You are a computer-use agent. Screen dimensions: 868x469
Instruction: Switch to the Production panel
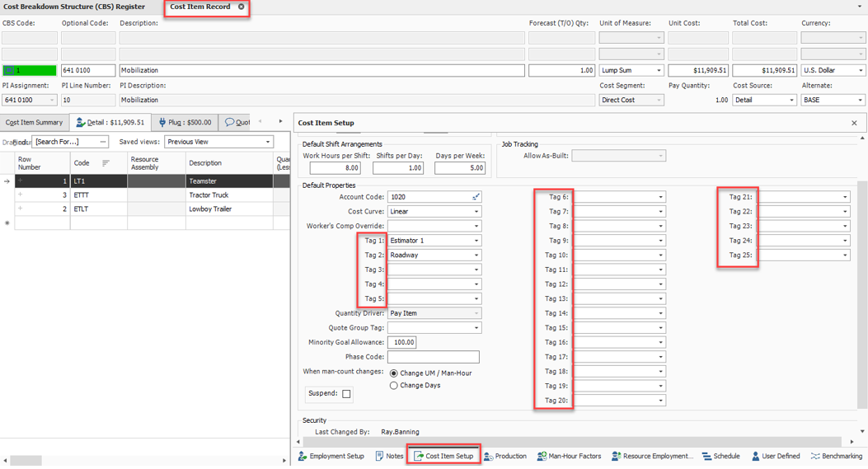pyautogui.click(x=505, y=456)
